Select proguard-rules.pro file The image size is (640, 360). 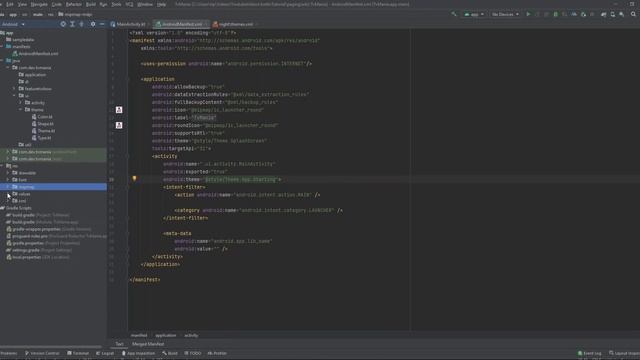(56, 236)
